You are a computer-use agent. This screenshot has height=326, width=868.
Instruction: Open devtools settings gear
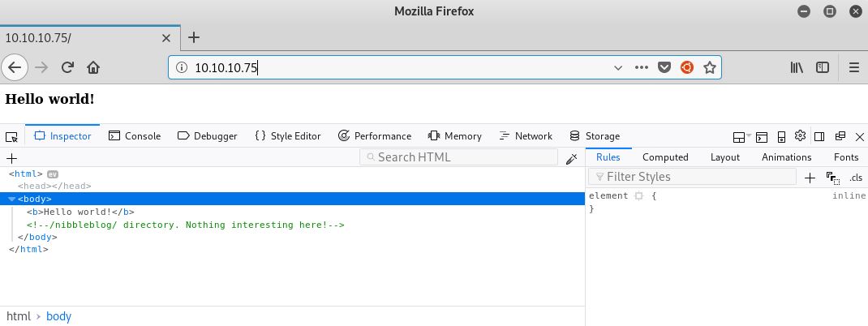pyautogui.click(x=800, y=136)
